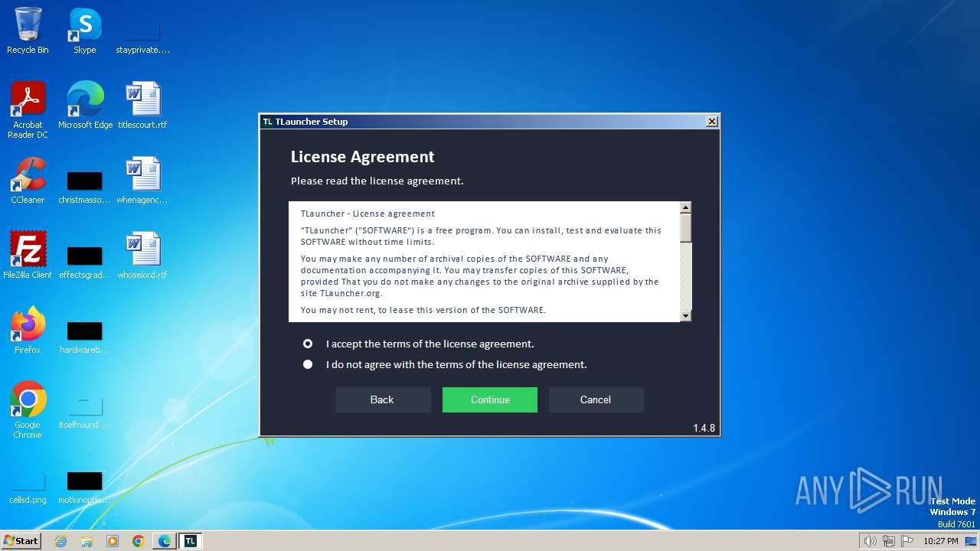Open the Start menu
980x551 pixels.
[21, 541]
